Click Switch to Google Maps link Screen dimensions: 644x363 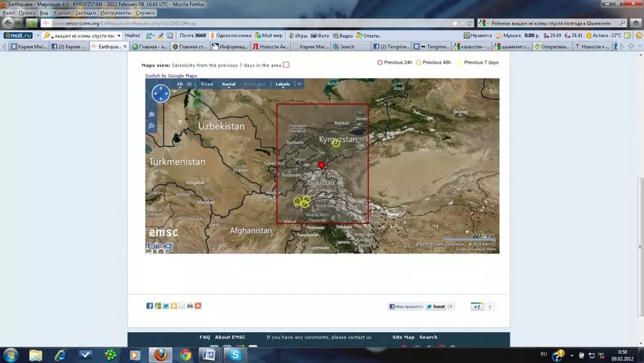click(171, 76)
